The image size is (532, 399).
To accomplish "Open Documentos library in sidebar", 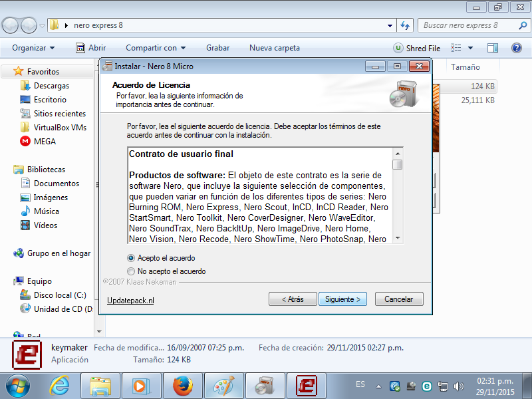I will [57, 184].
